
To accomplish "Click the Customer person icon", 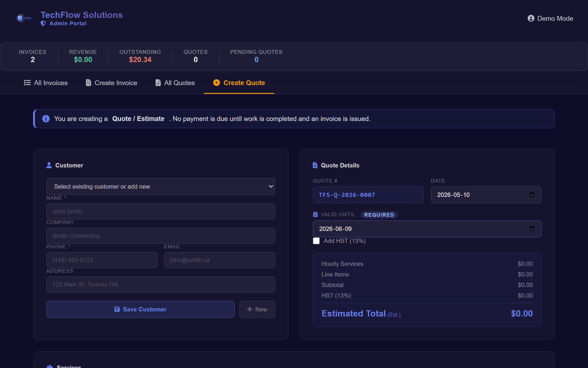I will click(49, 165).
